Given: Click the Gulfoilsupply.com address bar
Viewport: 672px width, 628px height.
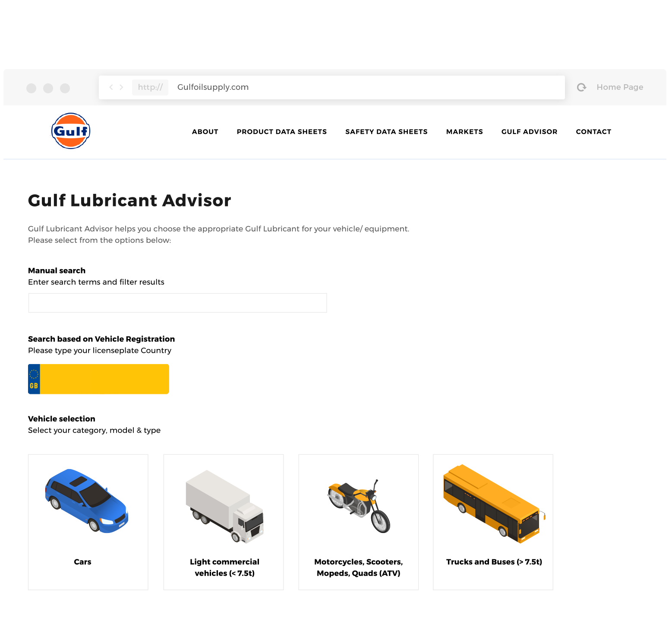Looking at the screenshot, I should pyautogui.click(x=331, y=87).
